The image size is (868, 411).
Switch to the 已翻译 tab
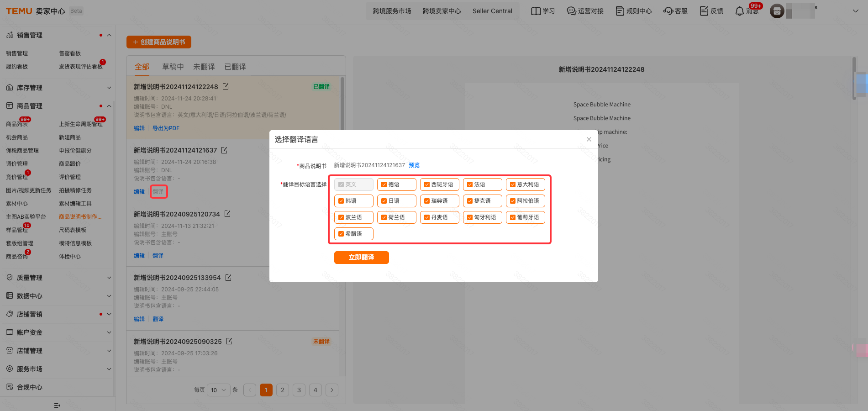point(235,67)
